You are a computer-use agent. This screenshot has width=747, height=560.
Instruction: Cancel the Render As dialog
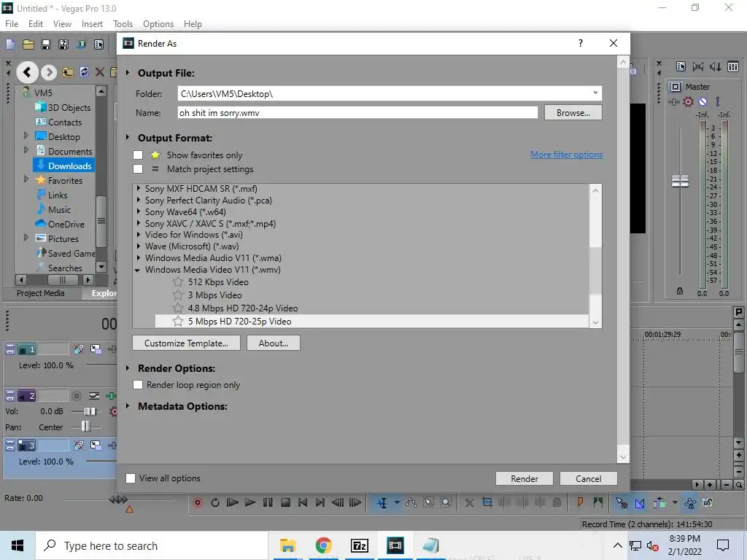point(589,478)
